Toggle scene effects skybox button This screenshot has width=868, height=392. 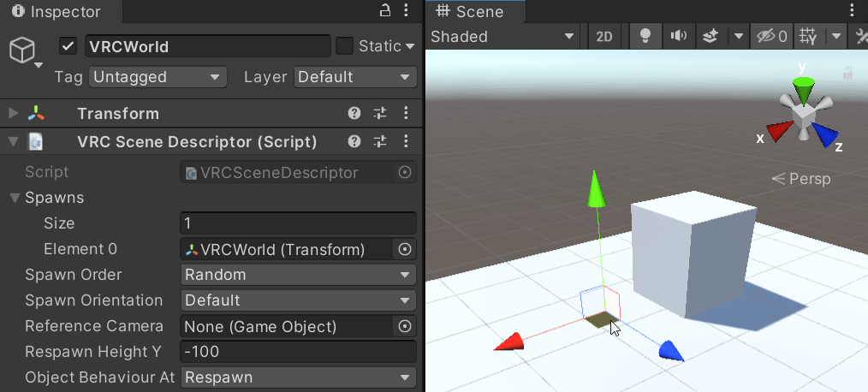[x=710, y=37]
